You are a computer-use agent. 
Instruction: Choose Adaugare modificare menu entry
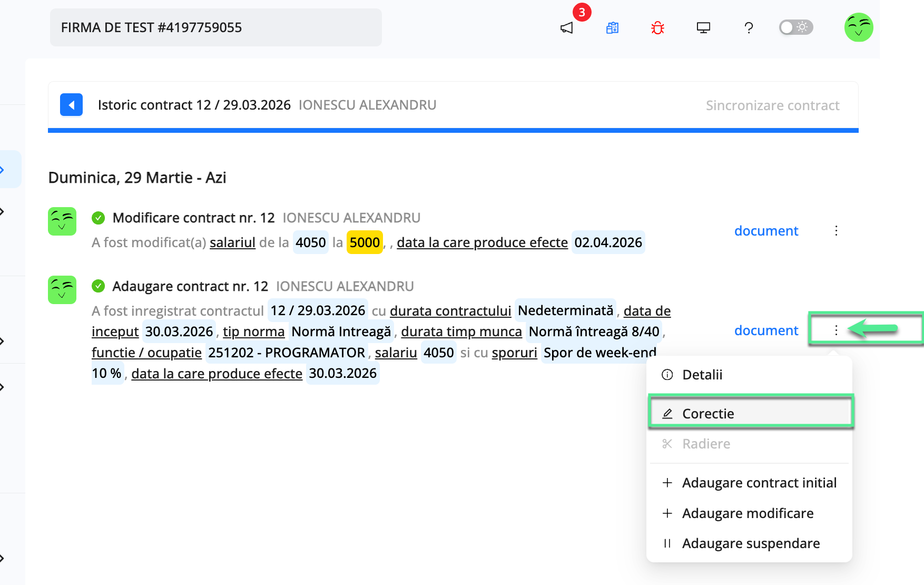[x=747, y=513]
